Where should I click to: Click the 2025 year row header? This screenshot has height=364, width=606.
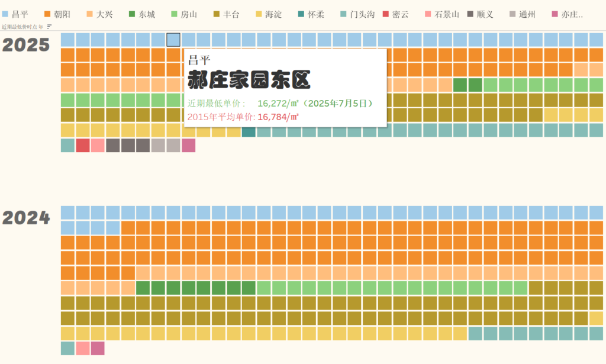click(26, 45)
